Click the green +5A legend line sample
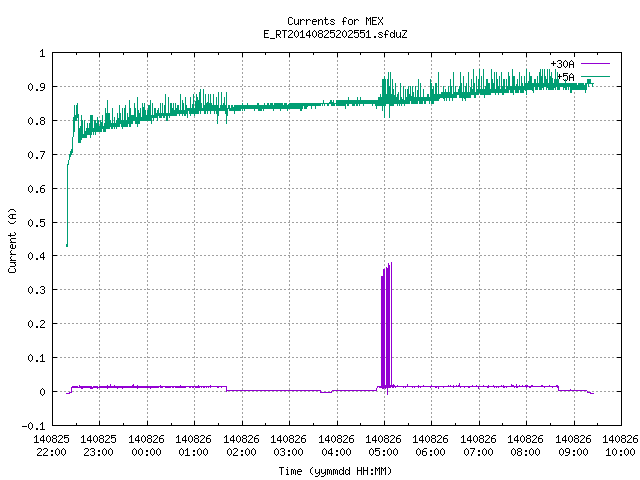Viewport: 640px width, 480px height. [595, 76]
